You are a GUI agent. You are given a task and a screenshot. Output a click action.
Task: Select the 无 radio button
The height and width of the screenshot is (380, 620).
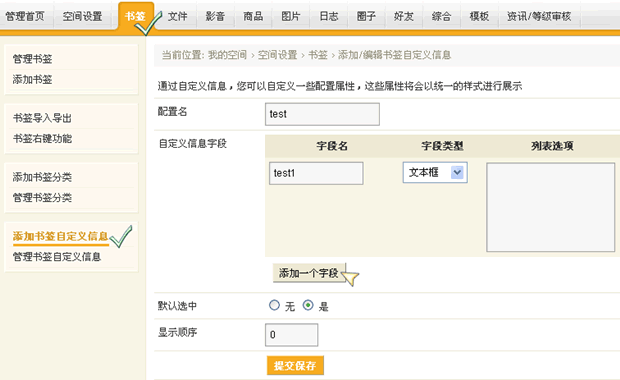point(274,305)
